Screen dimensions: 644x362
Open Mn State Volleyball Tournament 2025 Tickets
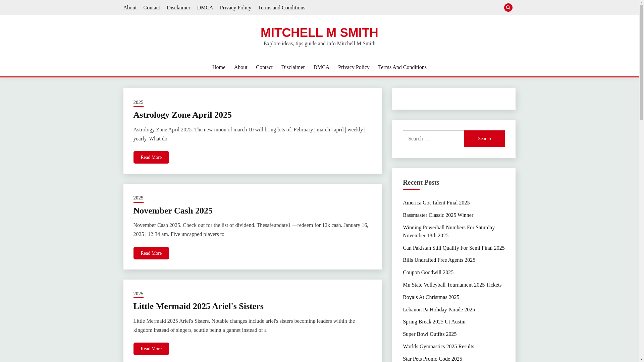point(452,285)
